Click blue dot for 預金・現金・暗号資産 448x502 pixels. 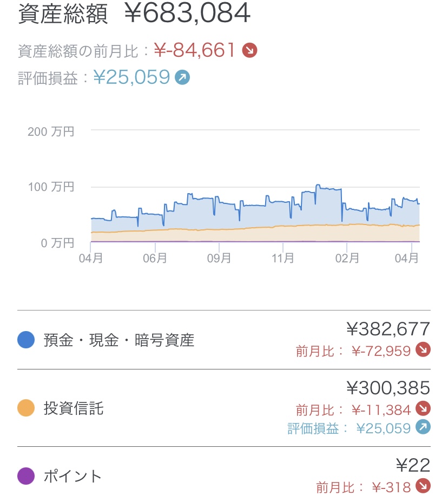point(26,340)
